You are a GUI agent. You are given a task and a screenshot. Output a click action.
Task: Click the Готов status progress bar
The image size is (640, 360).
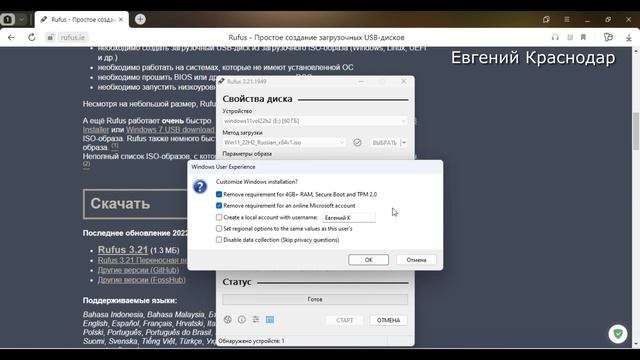click(315, 299)
